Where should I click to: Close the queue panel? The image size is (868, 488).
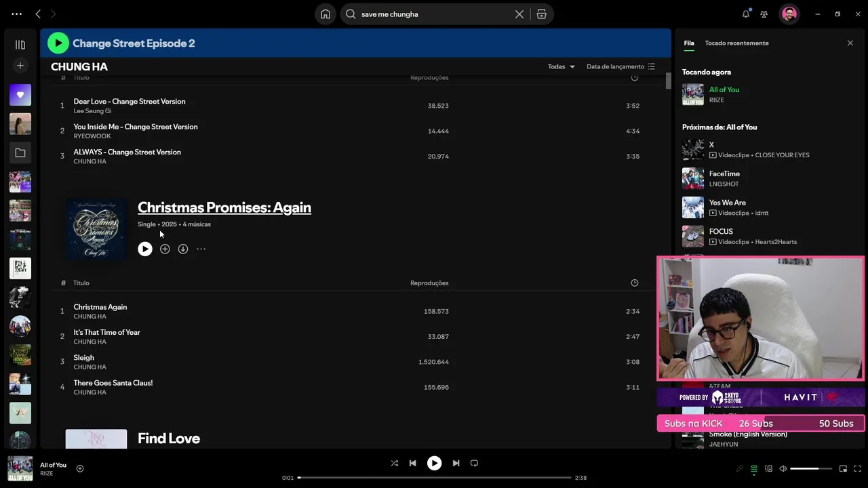(850, 43)
